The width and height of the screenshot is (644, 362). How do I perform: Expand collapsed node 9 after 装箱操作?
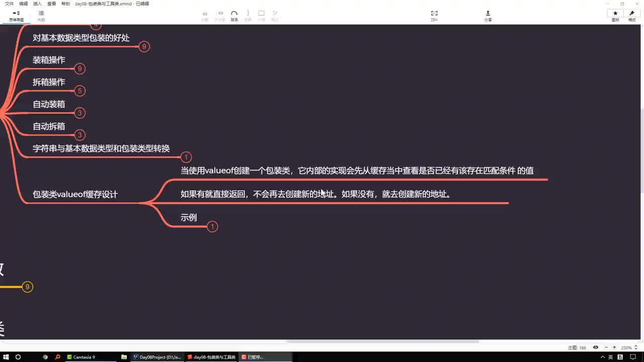79,69
